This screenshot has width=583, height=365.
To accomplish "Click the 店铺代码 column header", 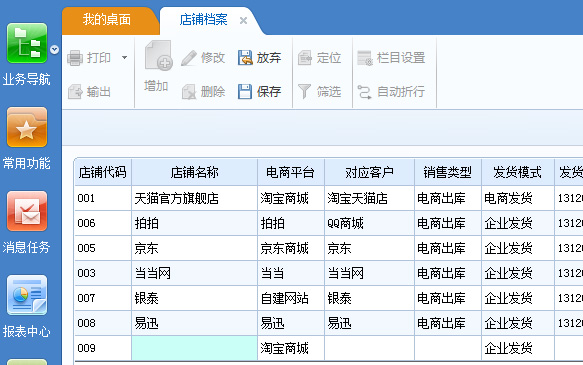I will [x=103, y=172].
